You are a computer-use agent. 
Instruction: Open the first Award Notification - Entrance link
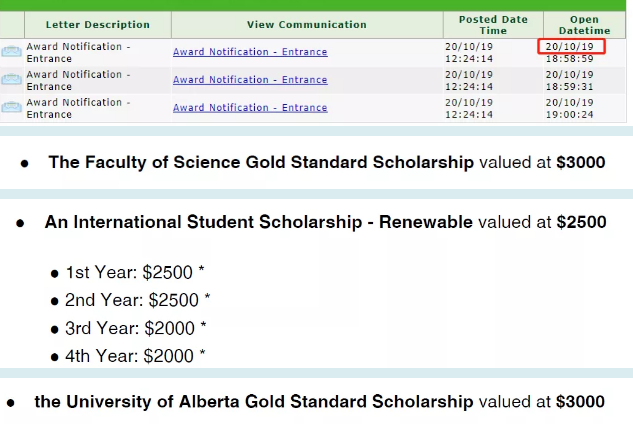(249, 52)
